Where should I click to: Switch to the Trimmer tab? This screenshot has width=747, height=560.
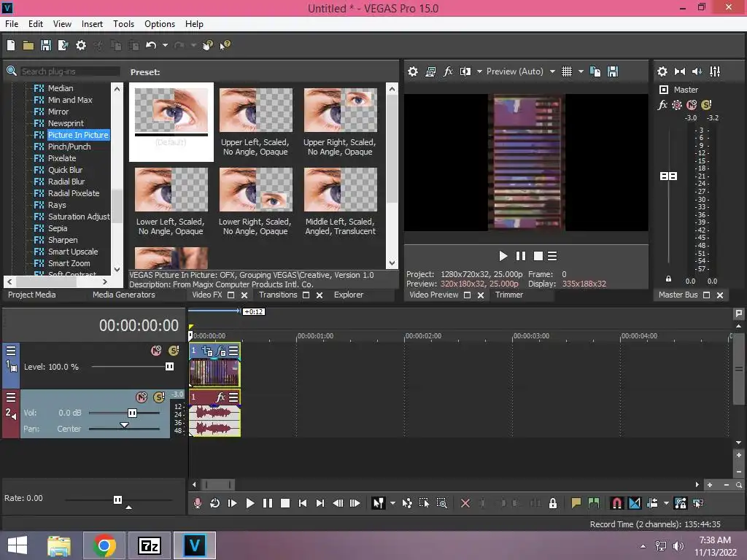click(508, 295)
